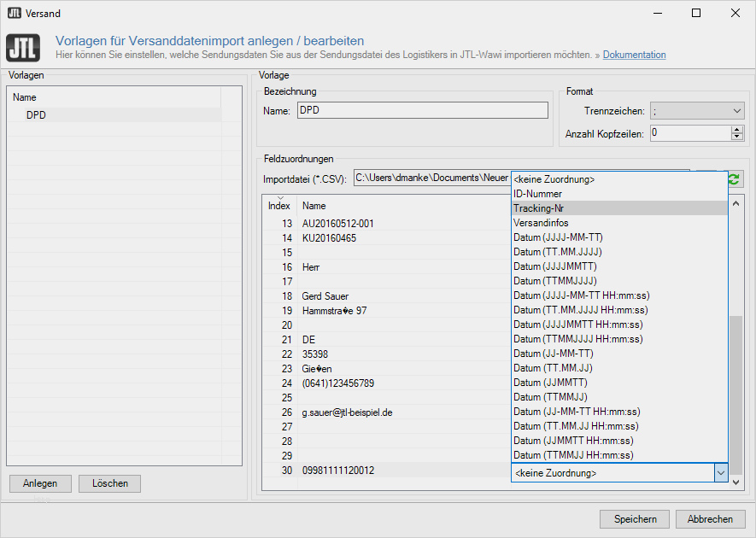Select row 16 Herr
The image size is (756, 538).
click(387, 266)
